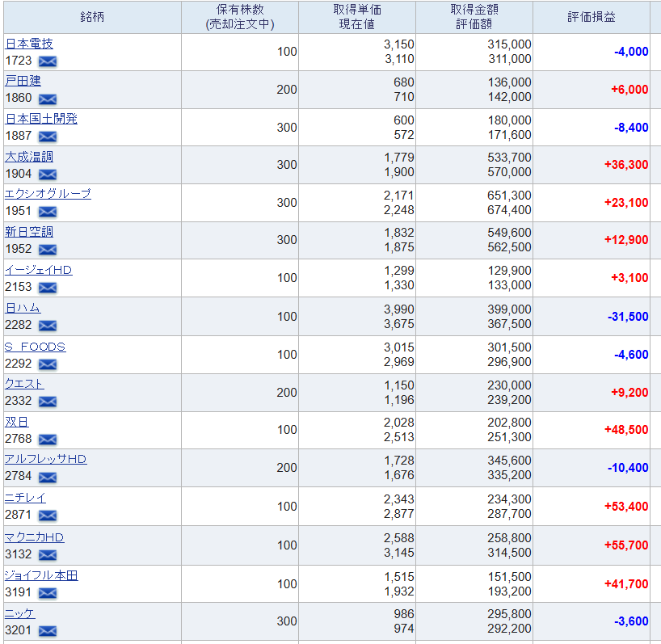Image resolution: width=661 pixels, height=644 pixels.
Task: Open the envelope icon beside code 2282
Action: point(48,326)
